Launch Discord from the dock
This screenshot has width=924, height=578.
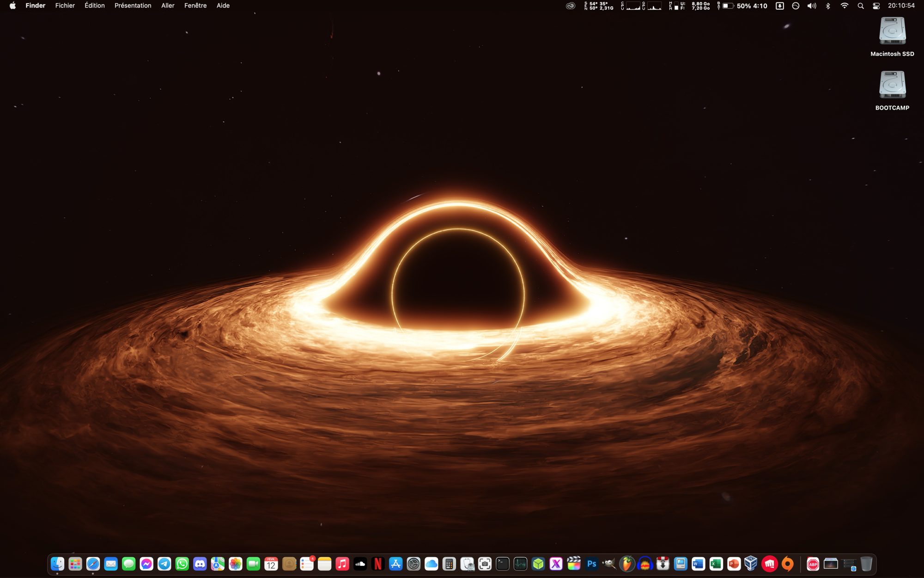tap(200, 564)
